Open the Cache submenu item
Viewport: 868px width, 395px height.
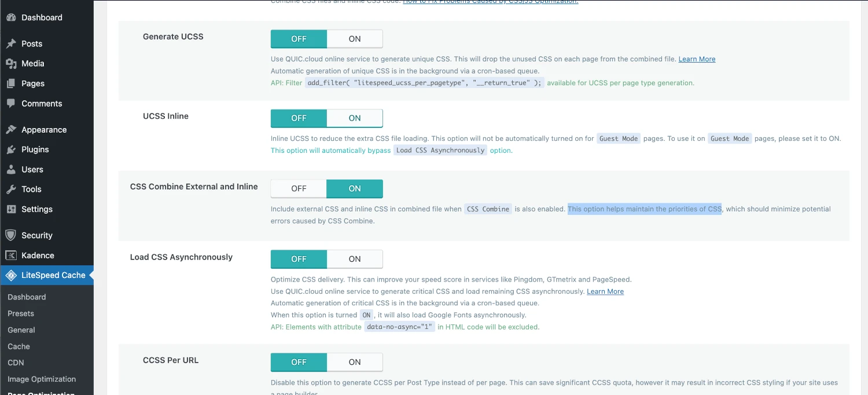tap(19, 346)
